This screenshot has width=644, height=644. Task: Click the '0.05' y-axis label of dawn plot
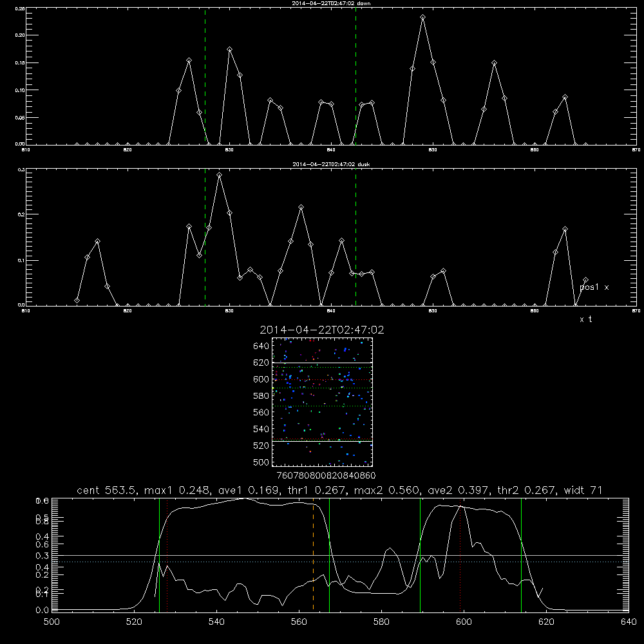click(x=20, y=117)
